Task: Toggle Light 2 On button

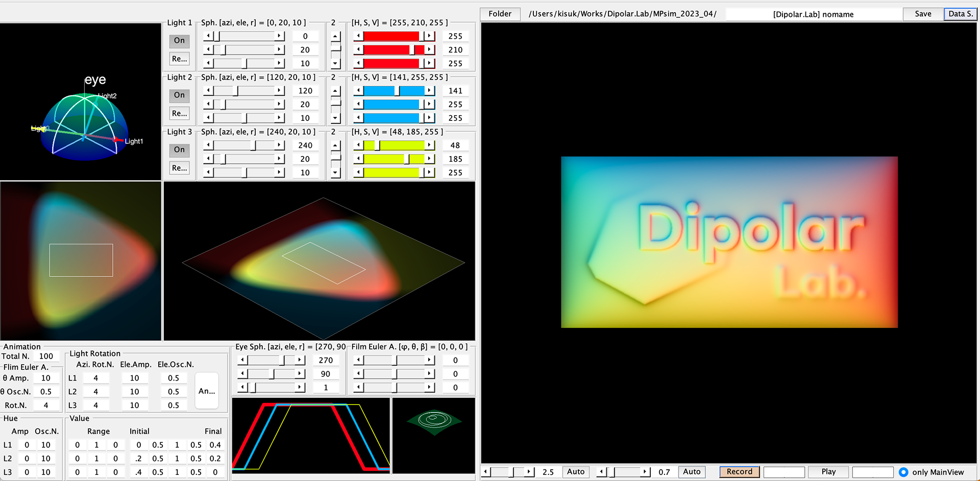Action: point(179,95)
